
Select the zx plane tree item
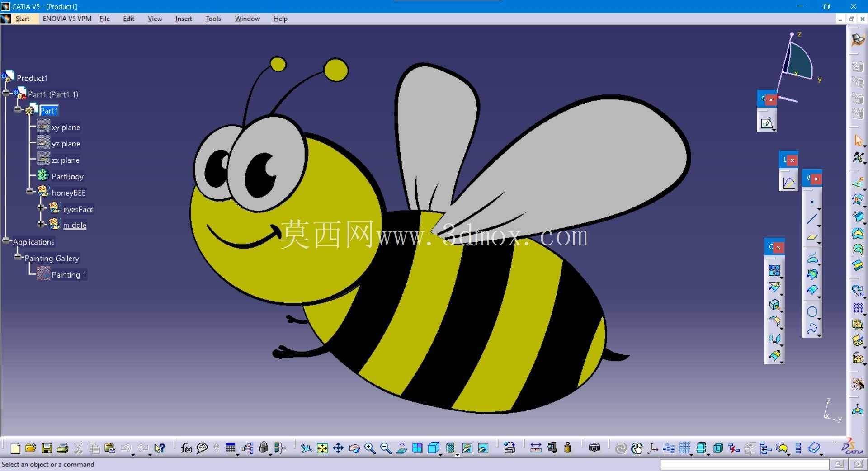[66, 160]
